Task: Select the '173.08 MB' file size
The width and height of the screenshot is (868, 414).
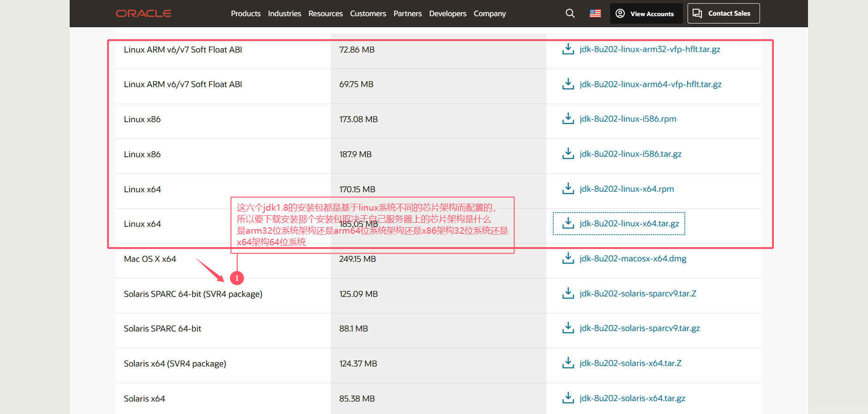Action: [x=359, y=119]
